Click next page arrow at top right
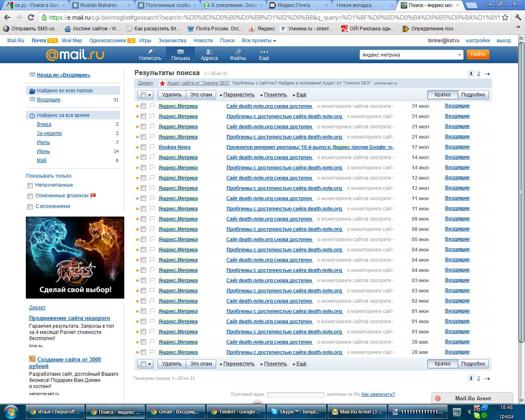This screenshot has width=525, height=420. click(487, 74)
